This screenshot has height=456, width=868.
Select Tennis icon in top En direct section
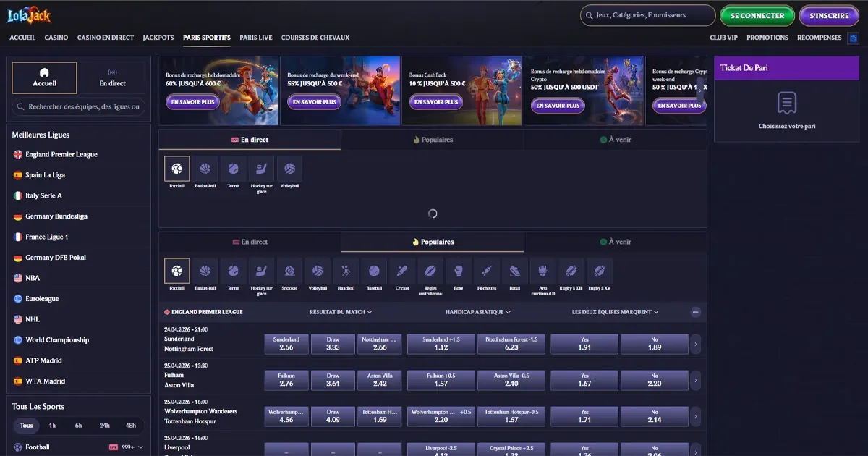click(233, 169)
